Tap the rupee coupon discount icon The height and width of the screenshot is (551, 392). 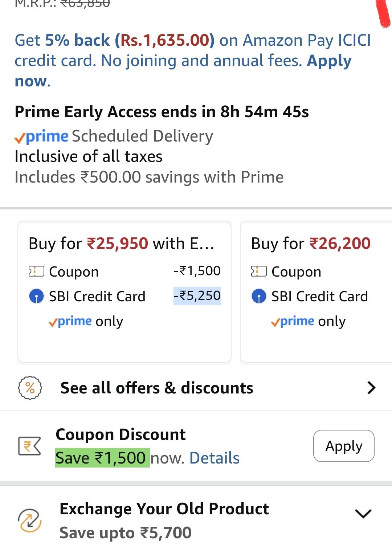click(29, 446)
